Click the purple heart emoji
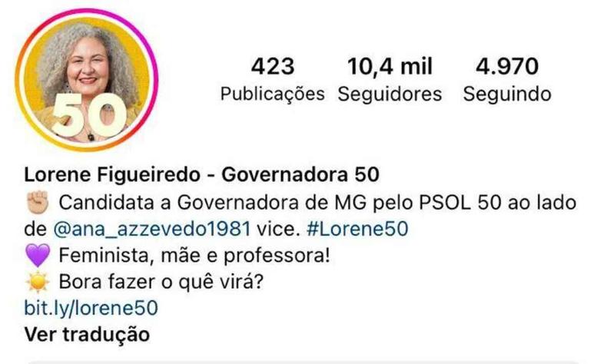 [38, 255]
